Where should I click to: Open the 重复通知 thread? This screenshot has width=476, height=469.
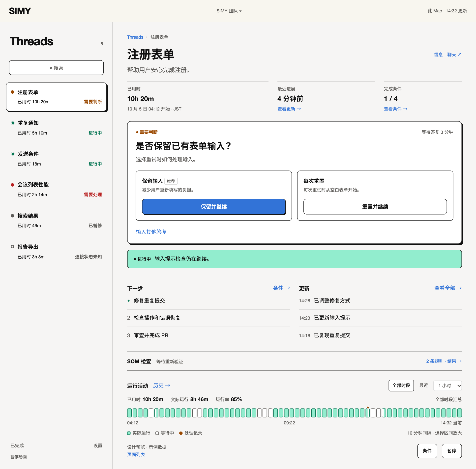point(56,128)
